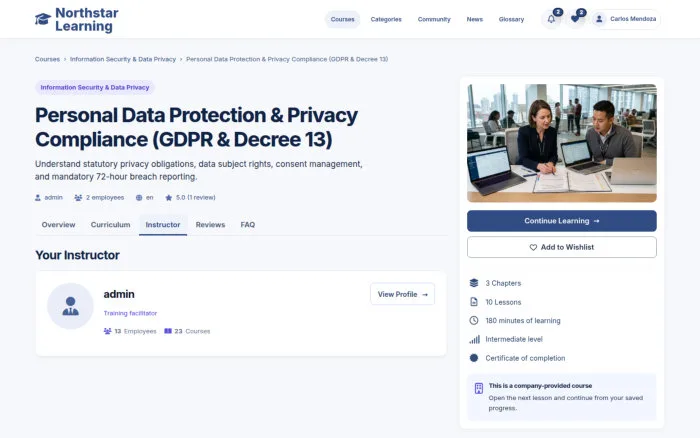Switch to the Overview tab
700x438 pixels.
pos(58,225)
